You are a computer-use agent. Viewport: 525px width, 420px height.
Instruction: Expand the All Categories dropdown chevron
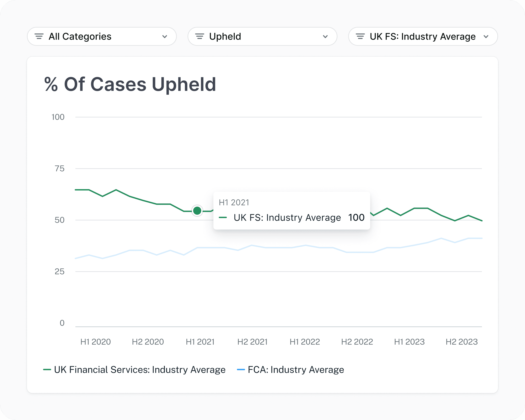coord(165,37)
